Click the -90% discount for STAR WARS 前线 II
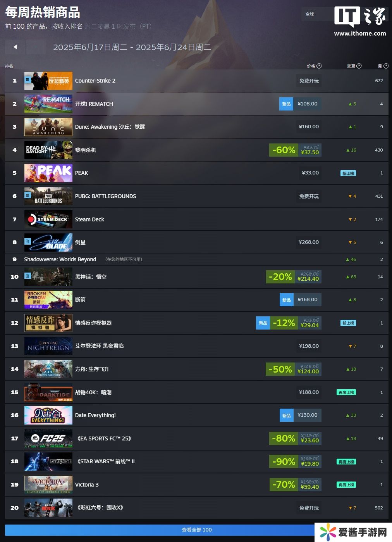This screenshot has width=392, height=542. click(x=284, y=462)
